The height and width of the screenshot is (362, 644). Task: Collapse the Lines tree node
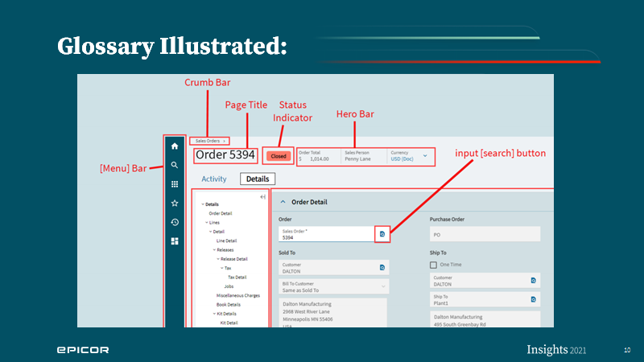tap(207, 223)
